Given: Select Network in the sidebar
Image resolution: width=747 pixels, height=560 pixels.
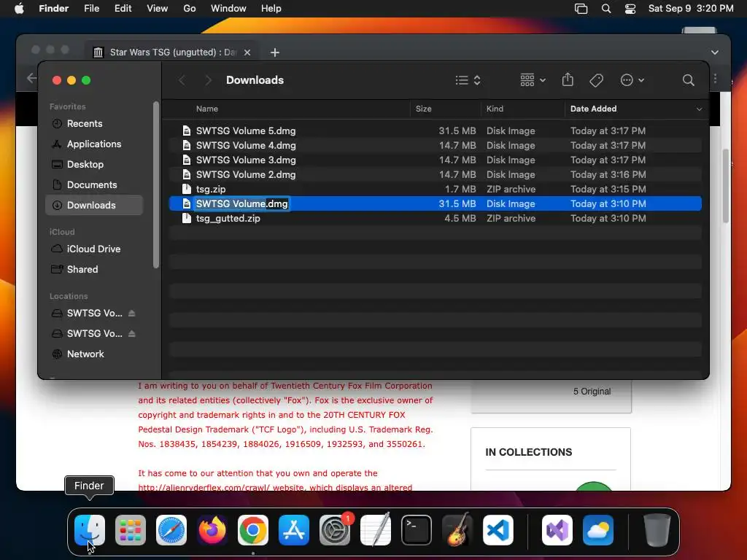Looking at the screenshot, I should [94, 354].
